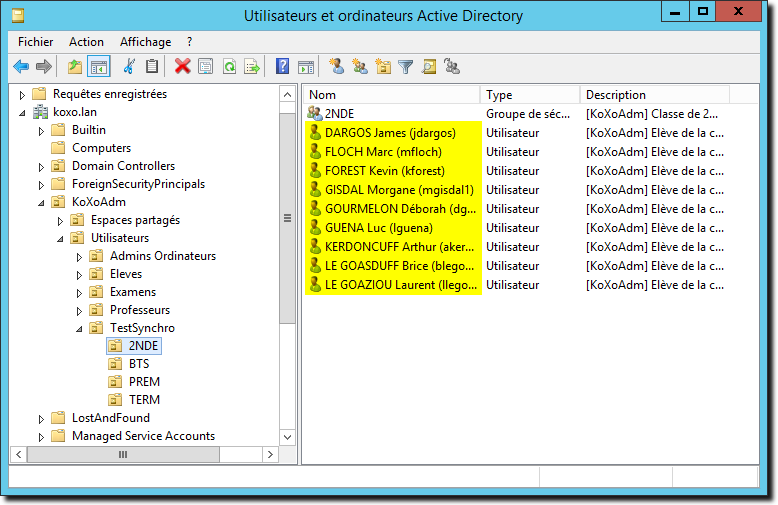
Task: Select the Computers container
Action: pos(101,148)
